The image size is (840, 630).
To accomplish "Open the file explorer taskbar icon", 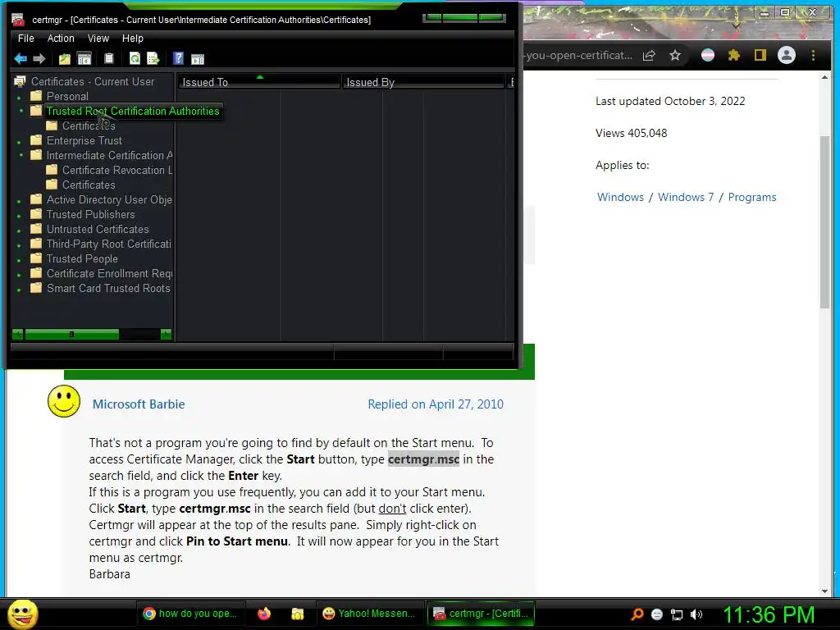I will coord(297,614).
